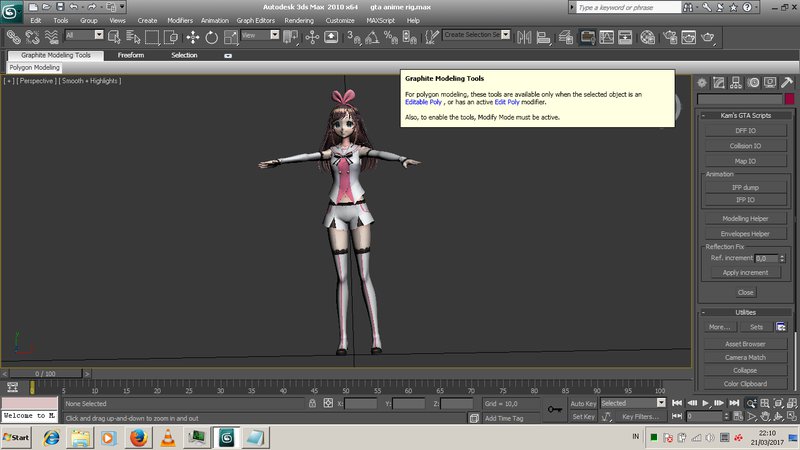Image resolution: width=800 pixels, height=450 pixels.
Task: Click the Mirror tool
Action: (x=524, y=37)
